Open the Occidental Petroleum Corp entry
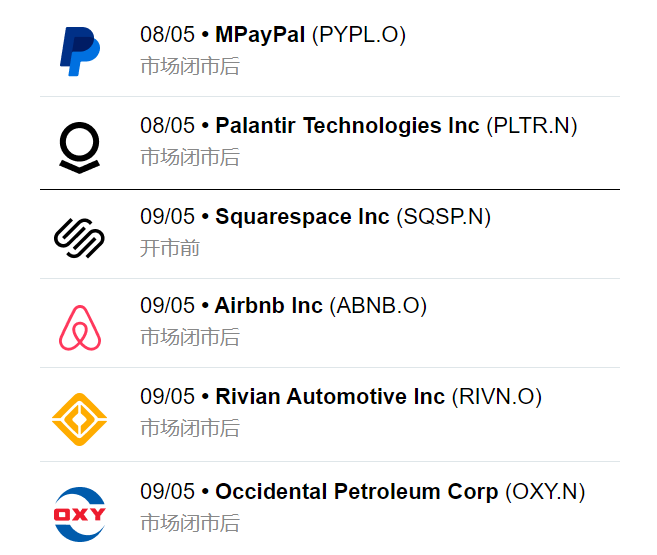 pos(356,492)
